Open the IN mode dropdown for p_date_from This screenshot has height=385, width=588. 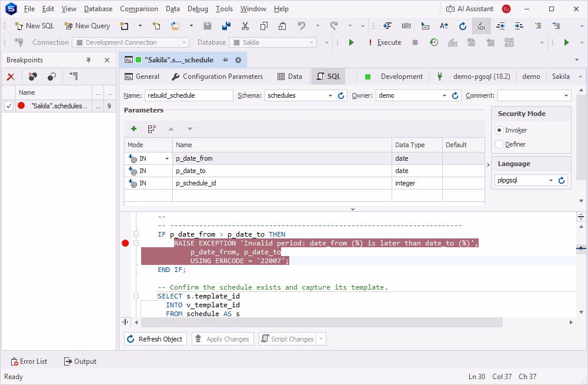point(167,158)
